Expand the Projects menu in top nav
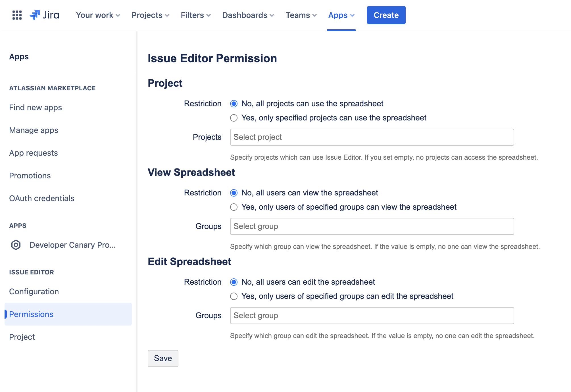 (150, 15)
